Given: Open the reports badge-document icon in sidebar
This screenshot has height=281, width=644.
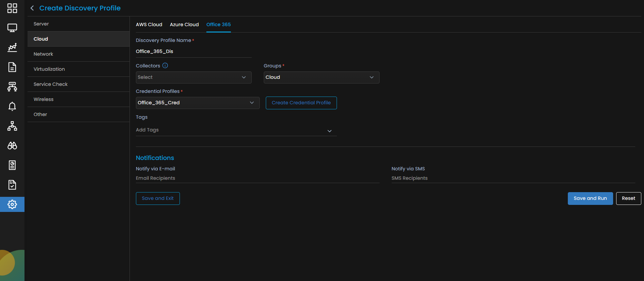Looking at the screenshot, I should [x=12, y=165].
